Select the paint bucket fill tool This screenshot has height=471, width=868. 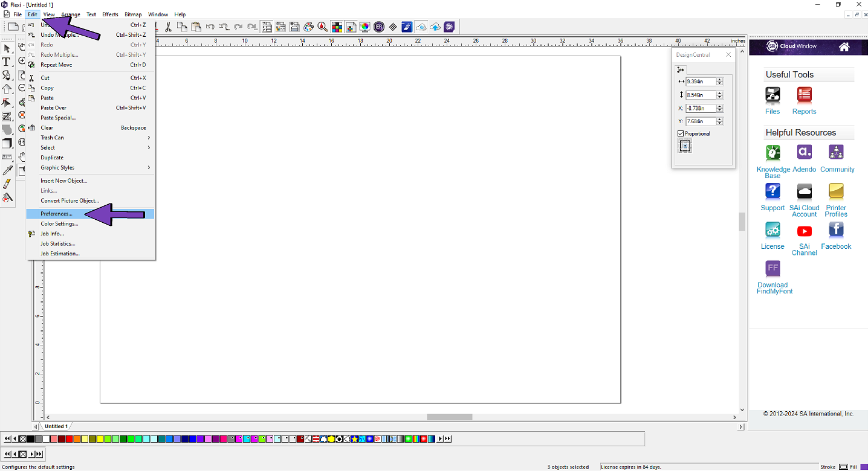click(7, 197)
